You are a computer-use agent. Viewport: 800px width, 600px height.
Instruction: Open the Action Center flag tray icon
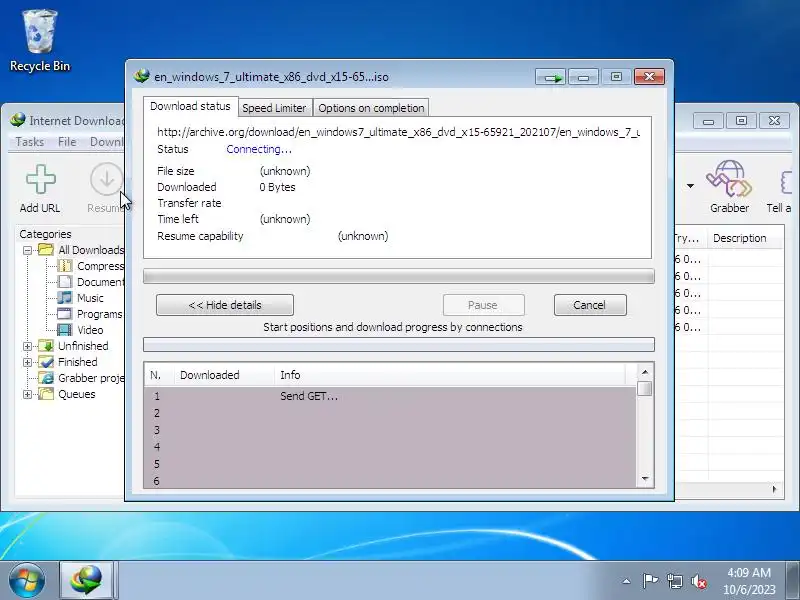[650, 581]
